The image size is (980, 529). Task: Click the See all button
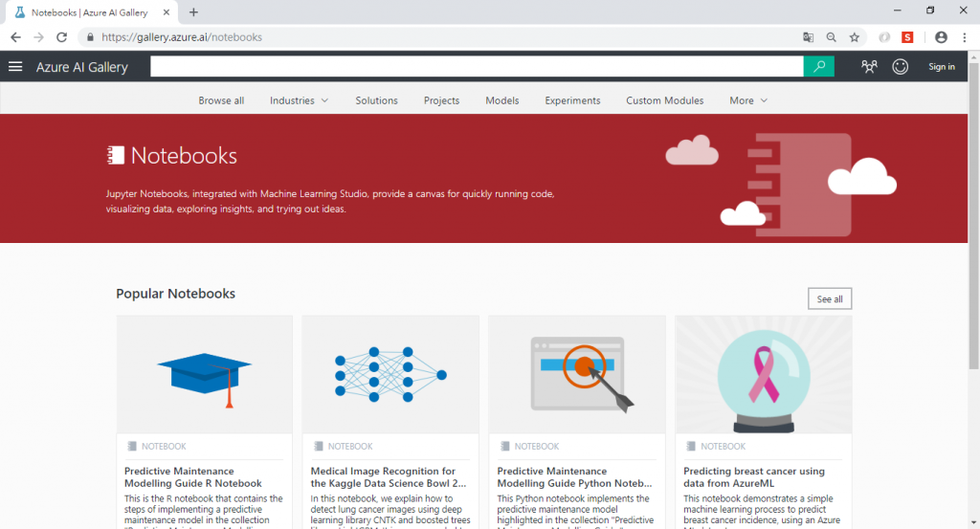(830, 298)
